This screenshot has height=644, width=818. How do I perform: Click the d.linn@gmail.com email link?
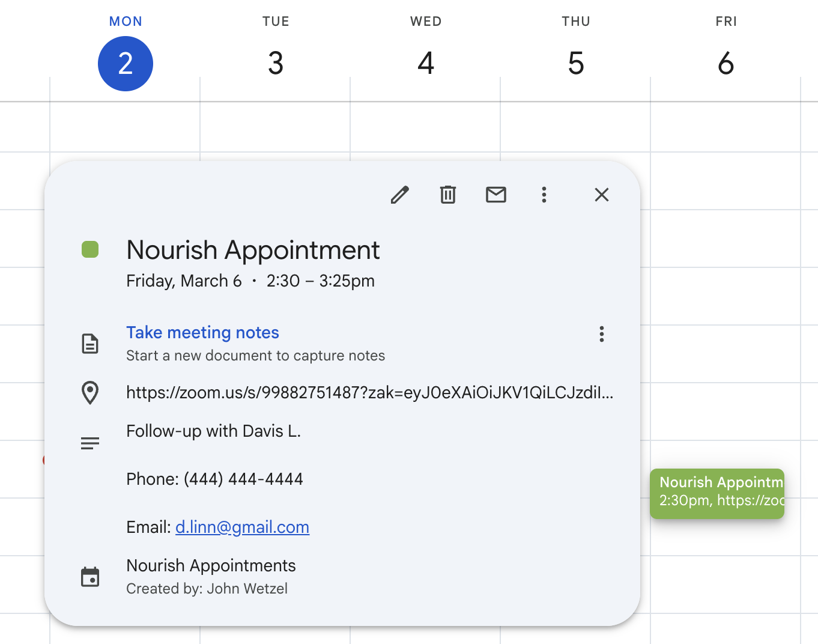242,527
